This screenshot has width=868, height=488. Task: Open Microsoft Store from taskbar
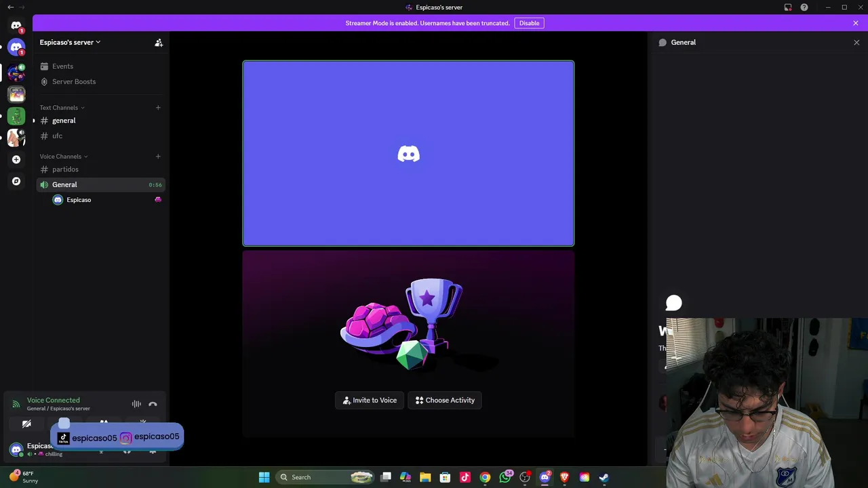(x=445, y=477)
